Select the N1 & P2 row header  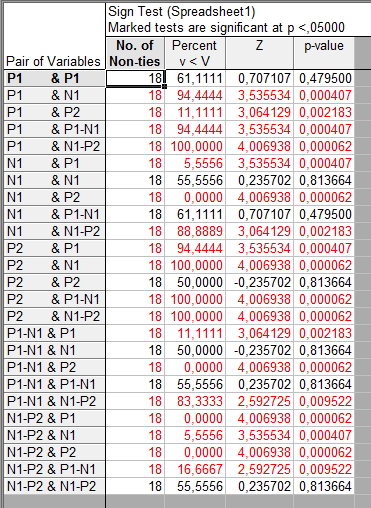coord(55,197)
